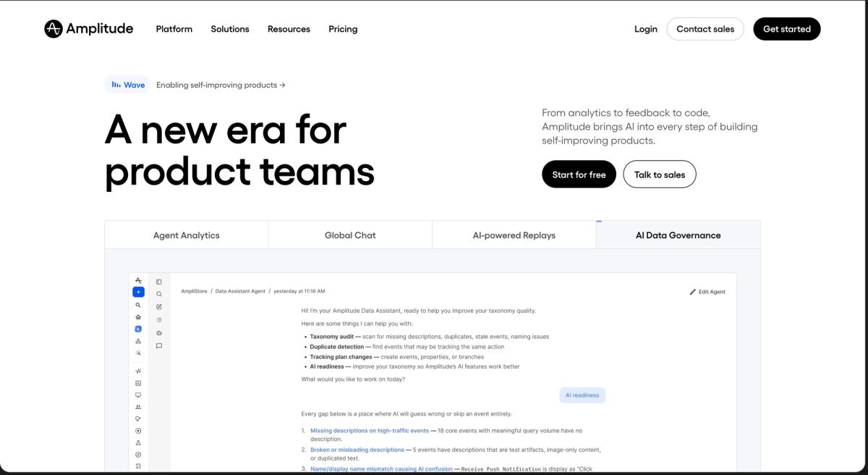The height and width of the screenshot is (475, 868).
Task: Switch to Global Chat tab
Action: tap(350, 235)
